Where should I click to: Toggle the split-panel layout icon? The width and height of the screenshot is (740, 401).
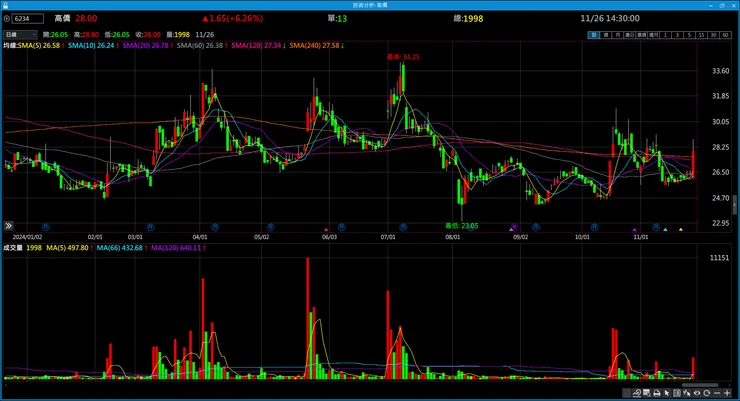point(677,393)
